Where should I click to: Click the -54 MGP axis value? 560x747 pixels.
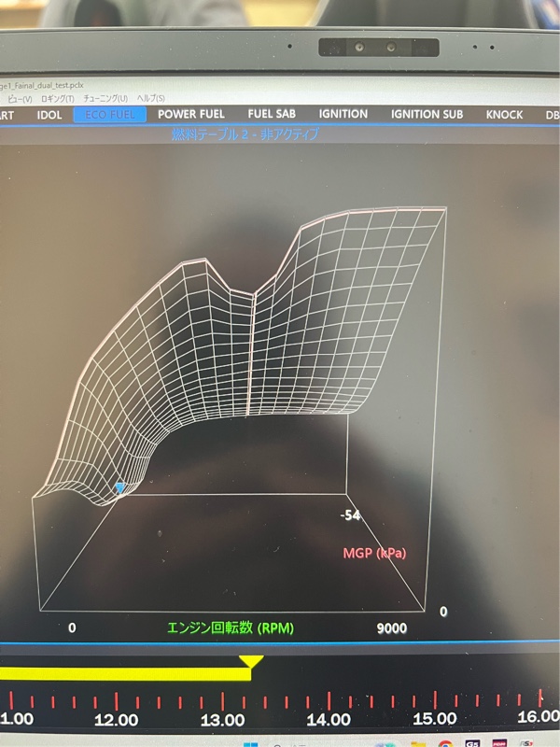(350, 515)
